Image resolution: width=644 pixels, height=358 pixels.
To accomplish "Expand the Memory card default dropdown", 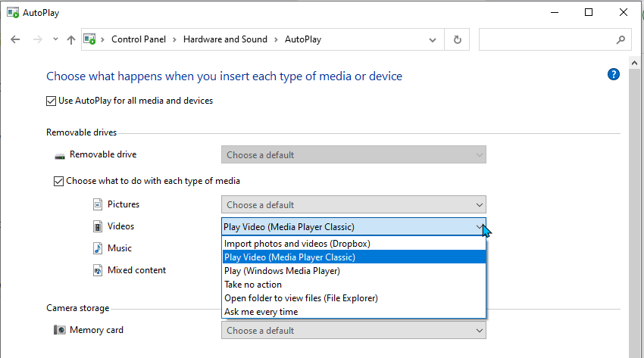I will [x=353, y=330].
